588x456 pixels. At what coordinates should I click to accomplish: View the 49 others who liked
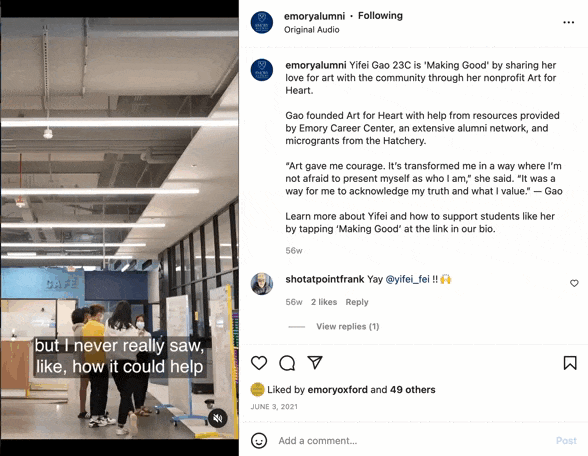click(412, 390)
